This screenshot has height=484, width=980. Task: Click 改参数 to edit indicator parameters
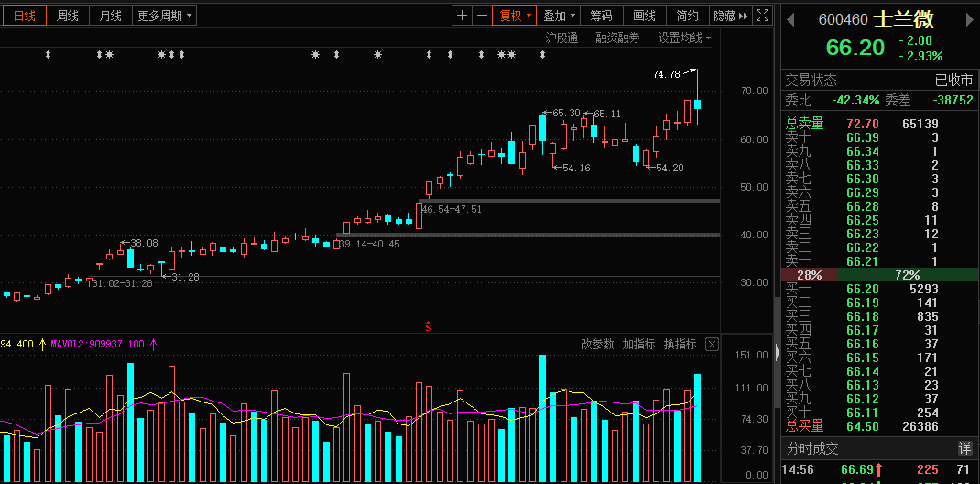pyautogui.click(x=597, y=345)
